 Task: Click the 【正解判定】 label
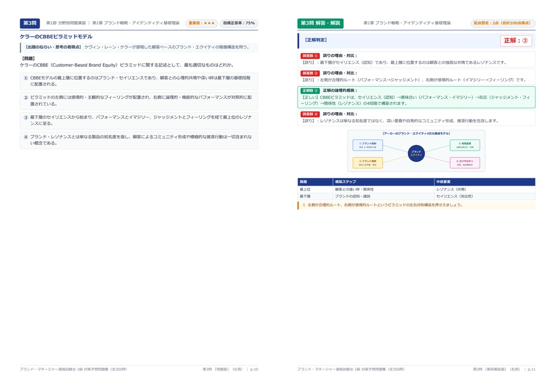coord(316,40)
